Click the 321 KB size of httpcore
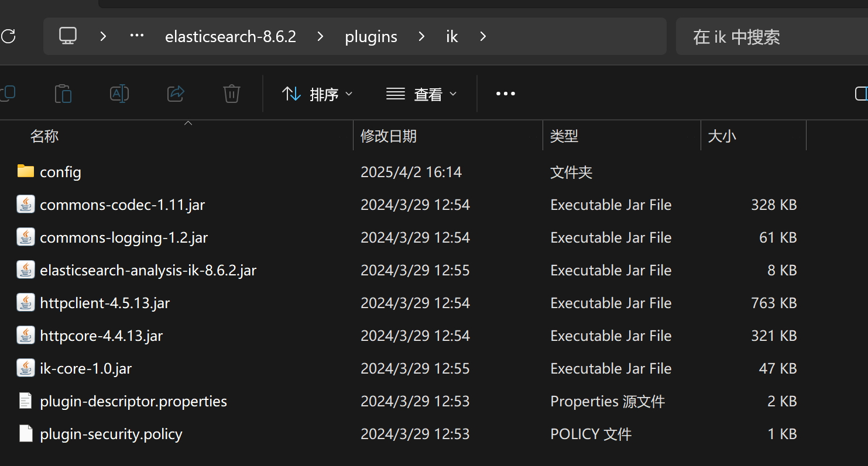The height and width of the screenshot is (466, 868). tap(774, 336)
